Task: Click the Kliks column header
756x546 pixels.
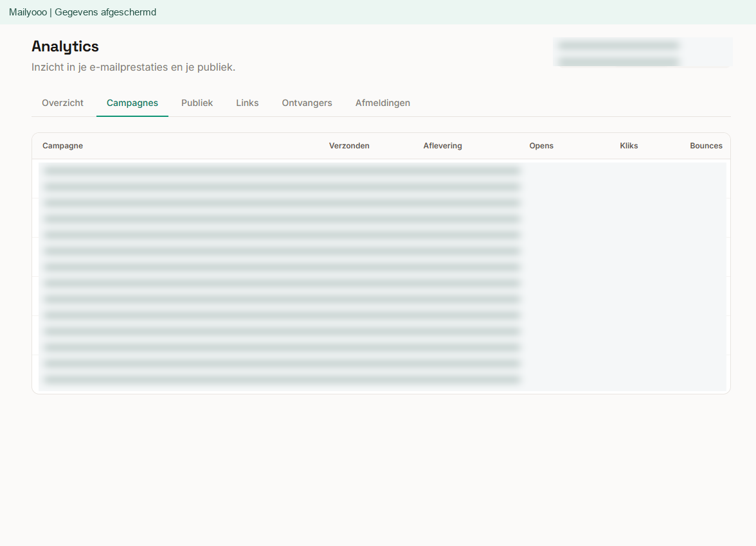Action: pos(629,146)
